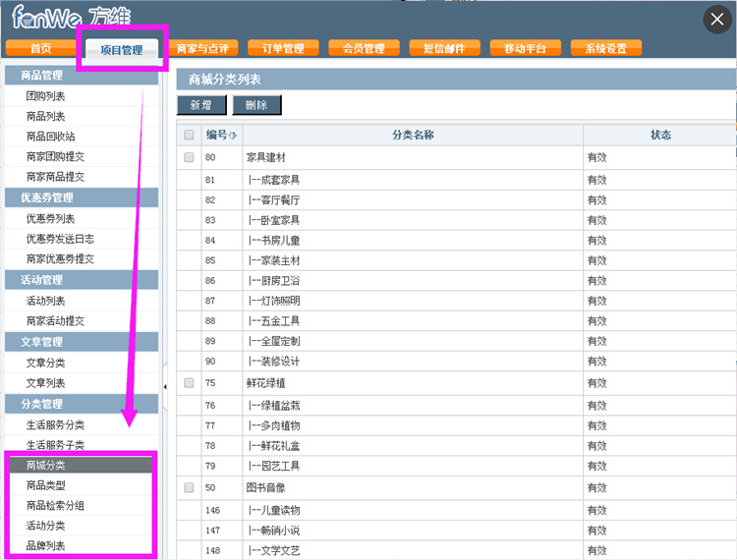Toggle the select-all checkbox in table header
Viewport: 737px width, 560px height.
tap(189, 136)
